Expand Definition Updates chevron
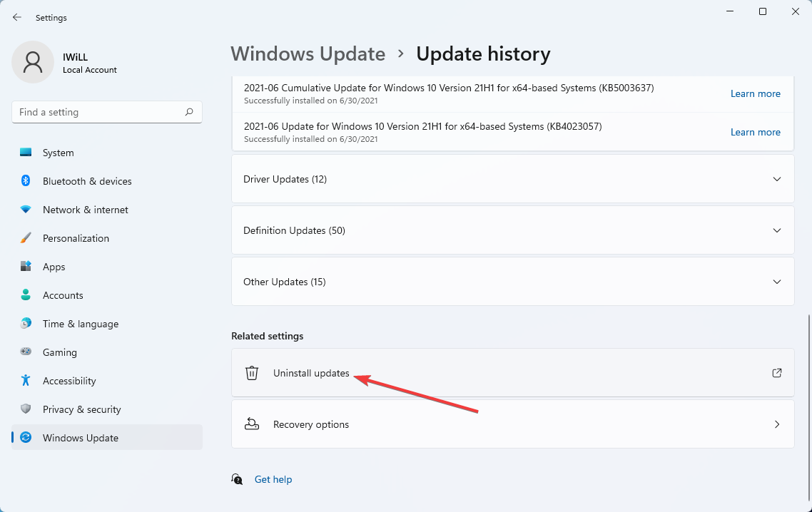The image size is (812, 512). [x=777, y=230]
